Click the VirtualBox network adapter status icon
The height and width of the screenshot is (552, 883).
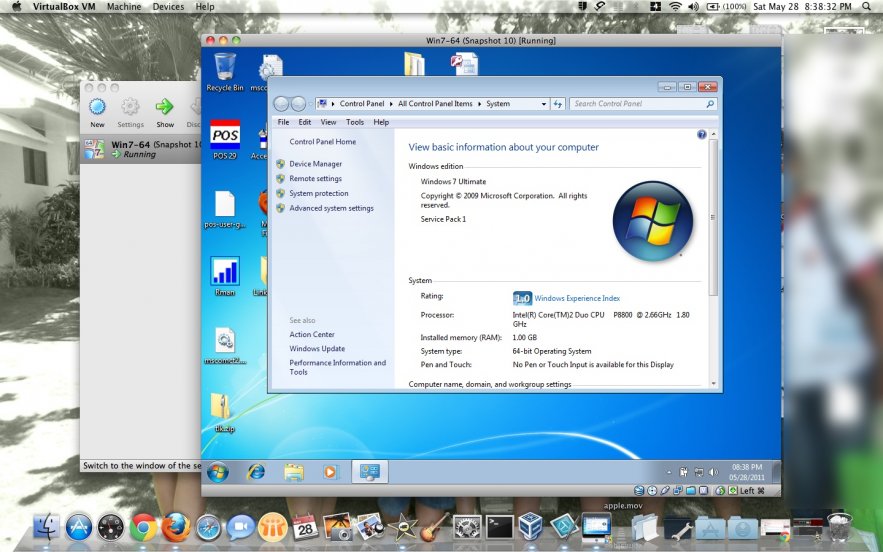[678, 491]
